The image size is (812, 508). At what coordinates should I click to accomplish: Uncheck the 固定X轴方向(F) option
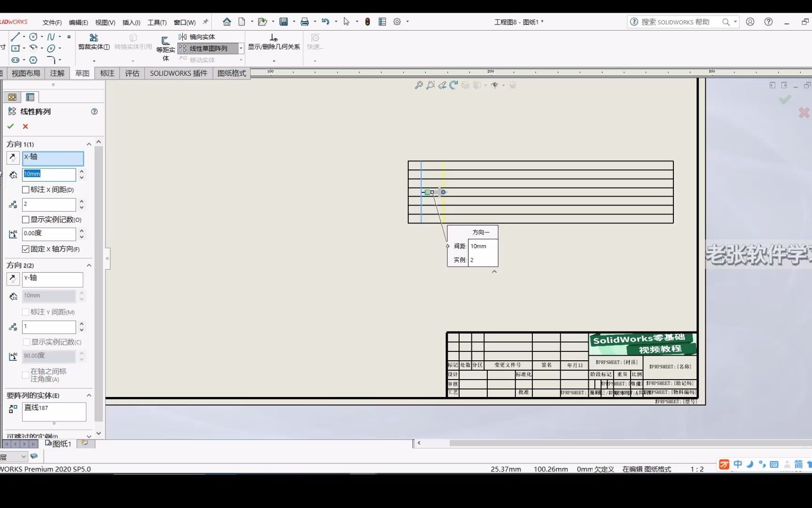pos(26,249)
